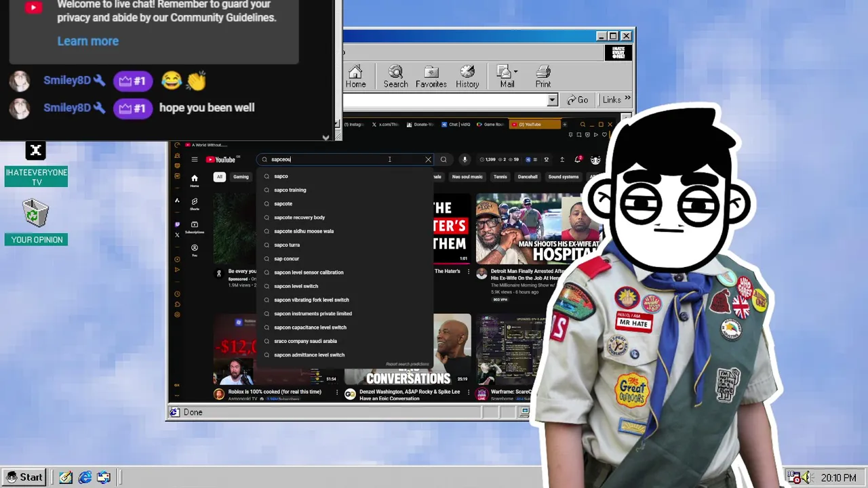Switch to the Game Rou browser tab
Screen dimensions: 868x488
(x=491, y=125)
